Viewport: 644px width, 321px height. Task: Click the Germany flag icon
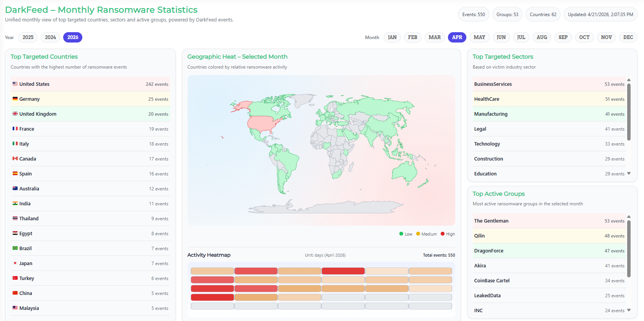click(x=15, y=99)
